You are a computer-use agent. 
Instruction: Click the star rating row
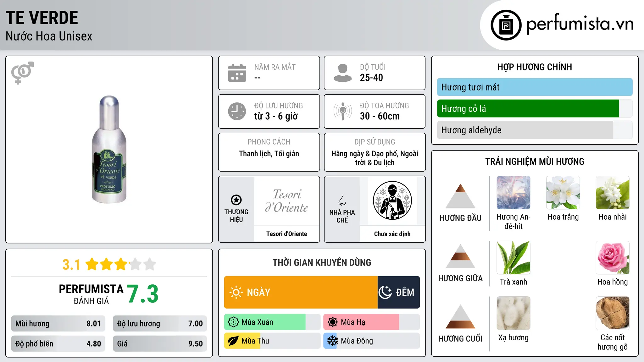pos(121,264)
